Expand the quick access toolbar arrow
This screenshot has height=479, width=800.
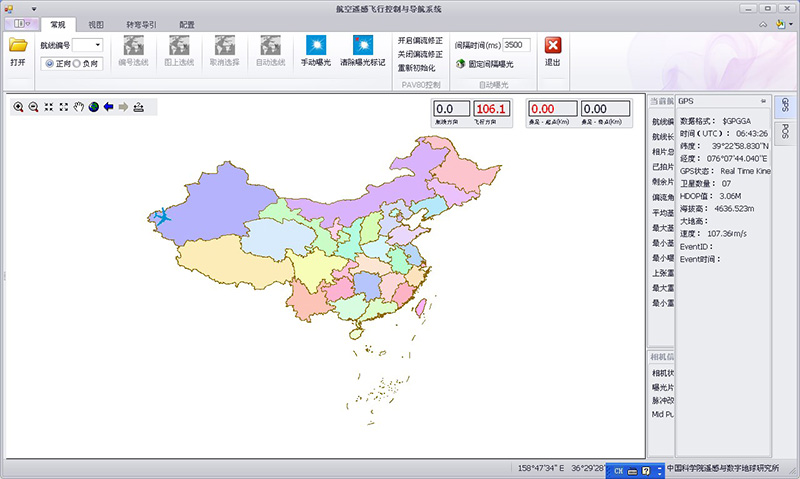click(34, 8)
